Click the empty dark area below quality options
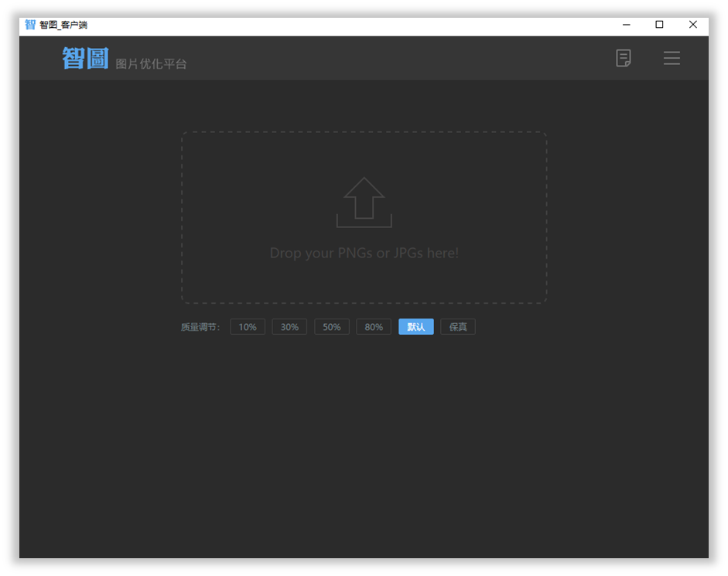 364,445
